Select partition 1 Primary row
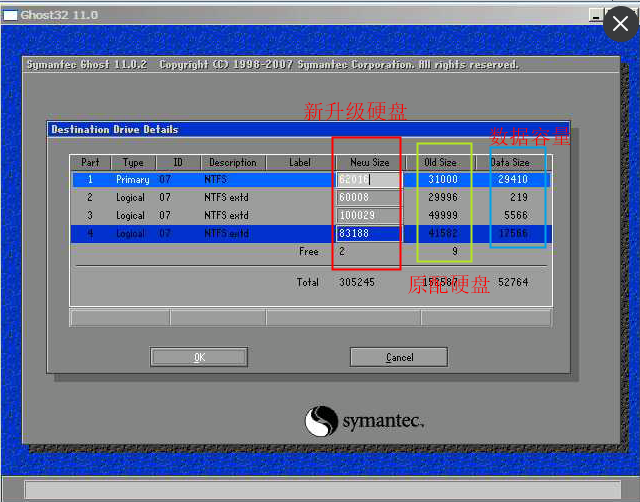 tap(311, 180)
